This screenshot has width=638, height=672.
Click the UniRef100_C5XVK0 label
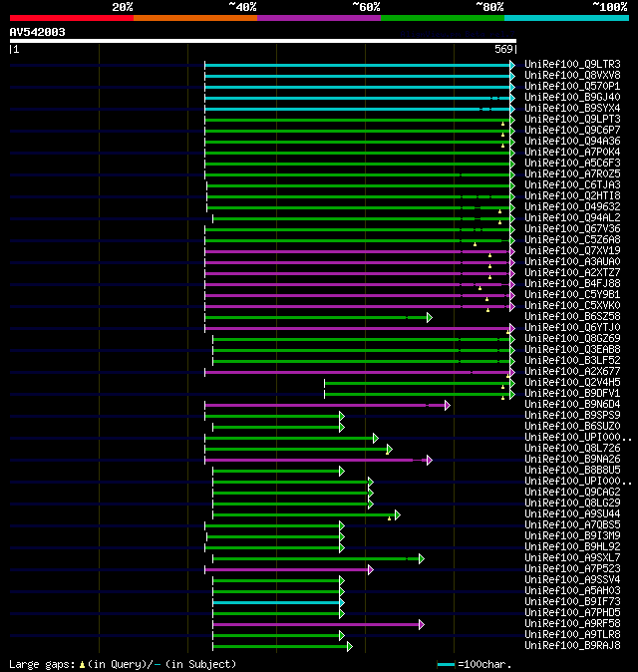572,305
